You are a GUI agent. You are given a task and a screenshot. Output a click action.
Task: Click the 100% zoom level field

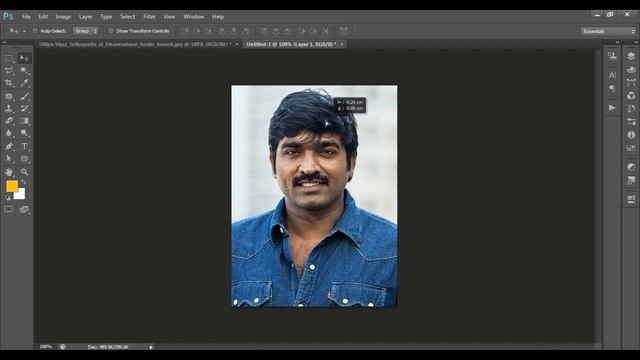(x=46, y=347)
